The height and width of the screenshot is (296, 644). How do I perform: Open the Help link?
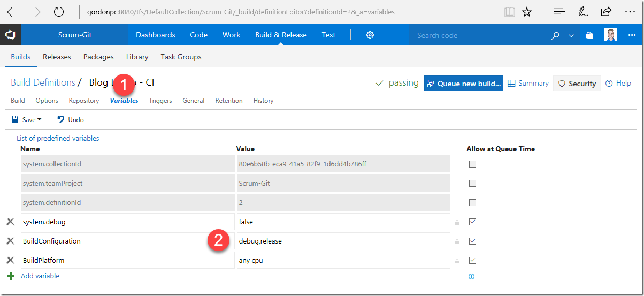(x=618, y=83)
